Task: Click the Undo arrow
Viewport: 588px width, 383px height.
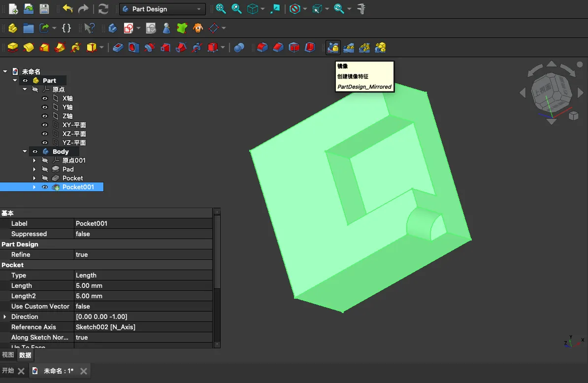Action: [x=67, y=9]
